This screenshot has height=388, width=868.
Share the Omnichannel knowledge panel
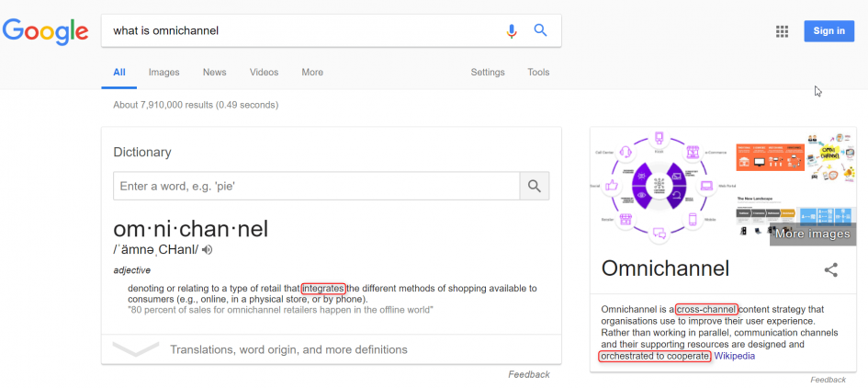point(831,270)
